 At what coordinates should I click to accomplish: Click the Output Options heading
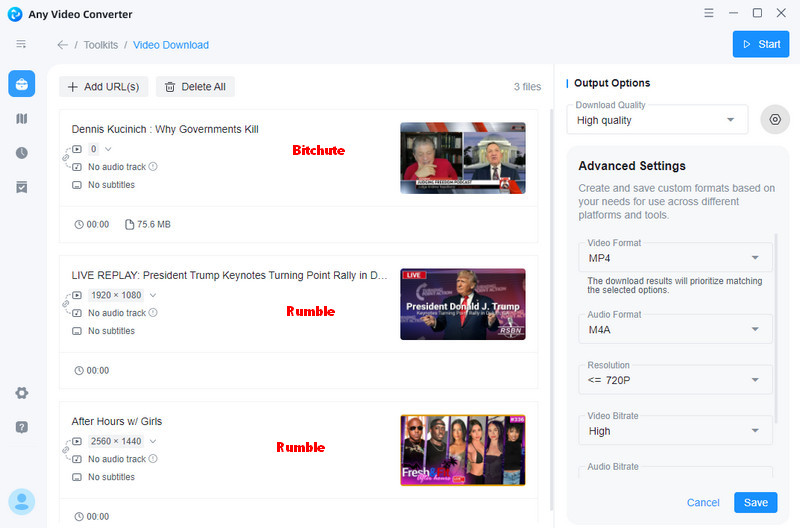612,83
